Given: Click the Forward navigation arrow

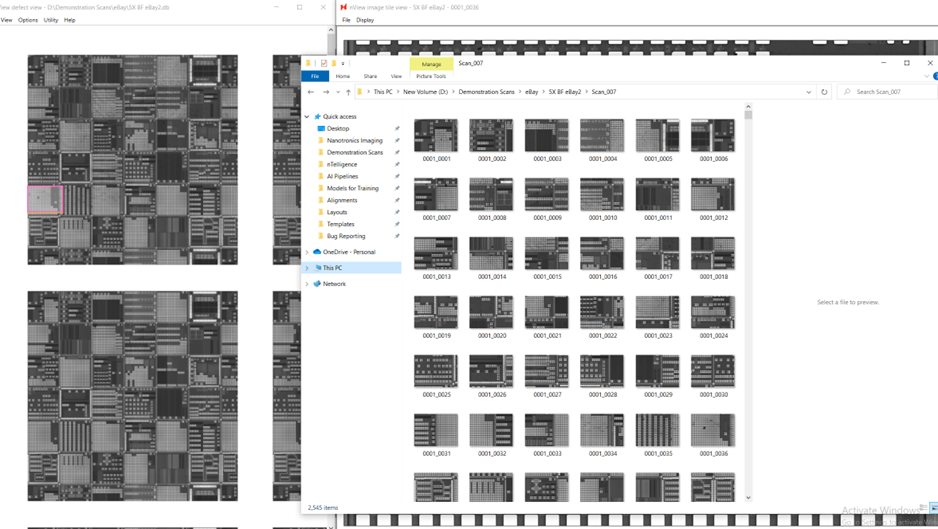Looking at the screenshot, I should click(x=325, y=92).
